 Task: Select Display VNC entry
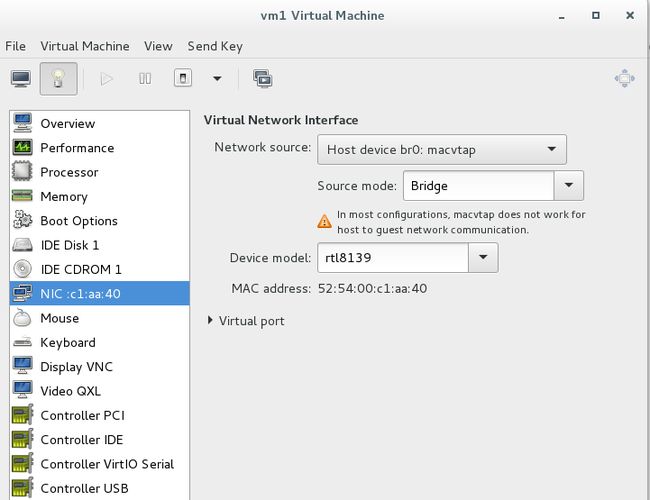pyautogui.click(x=99, y=367)
